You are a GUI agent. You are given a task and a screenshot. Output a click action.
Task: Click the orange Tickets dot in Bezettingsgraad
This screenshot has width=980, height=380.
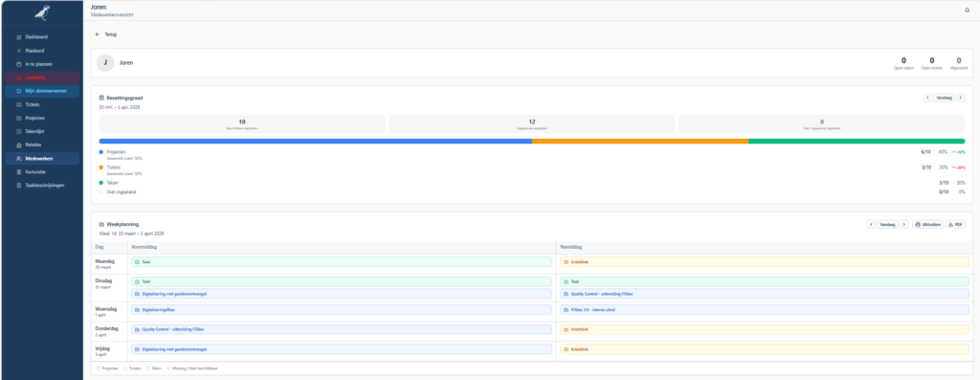101,168
